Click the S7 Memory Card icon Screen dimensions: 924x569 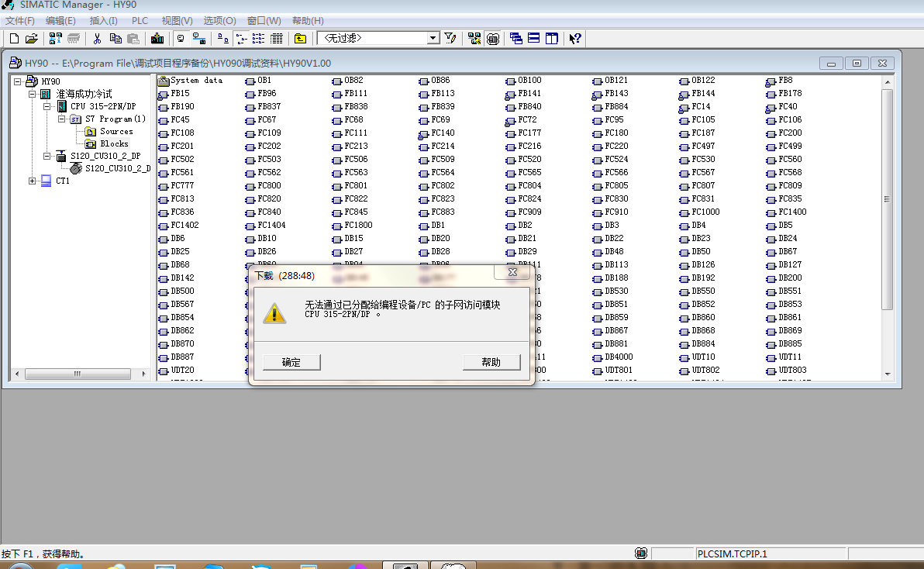coord(74,38)
